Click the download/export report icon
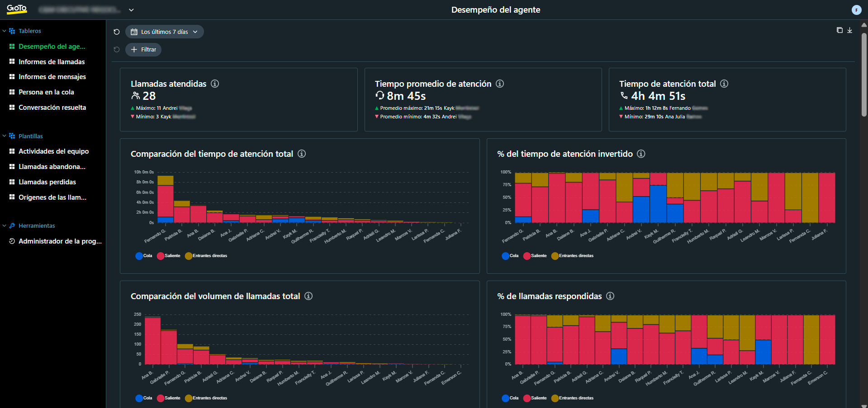 click(850, 30)
